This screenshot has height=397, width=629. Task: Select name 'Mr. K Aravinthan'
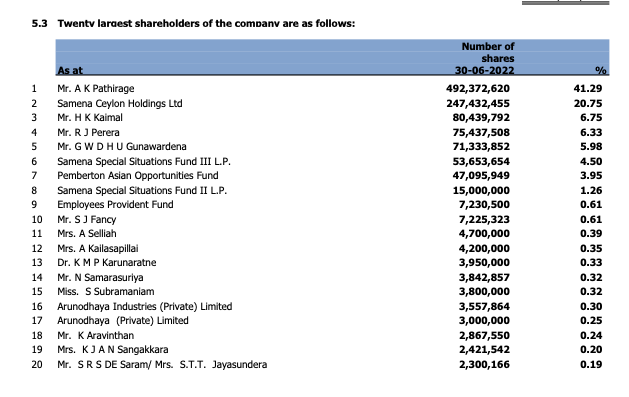[95, 335]
